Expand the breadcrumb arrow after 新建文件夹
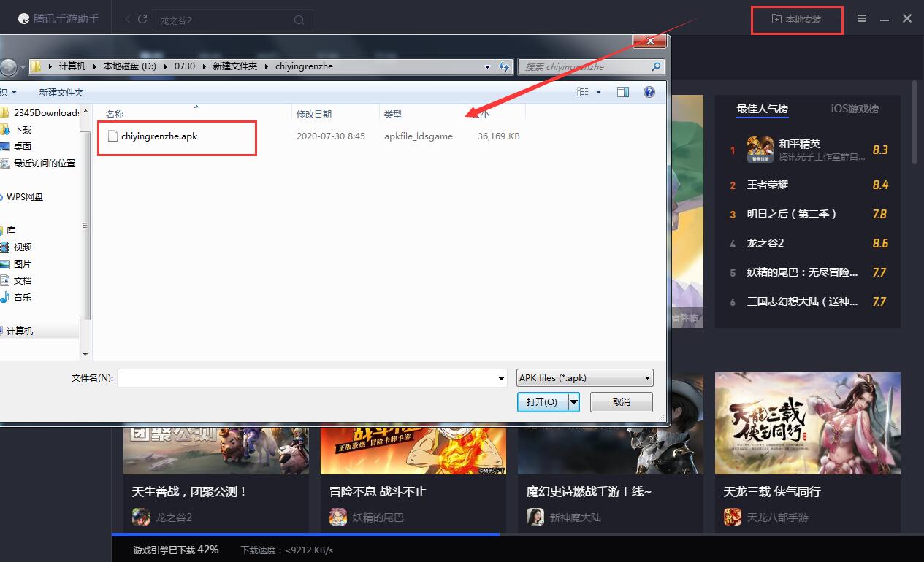 click(x=267, y=66)
